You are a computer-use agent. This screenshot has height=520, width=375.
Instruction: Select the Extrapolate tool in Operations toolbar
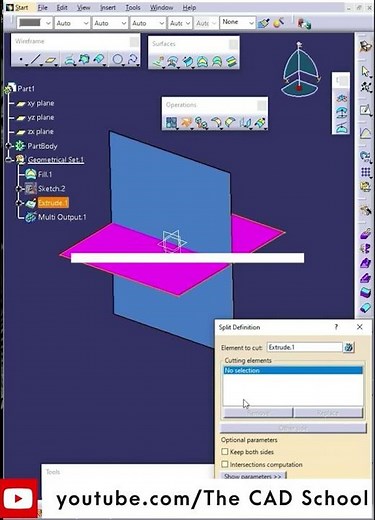tap(260, 122)
